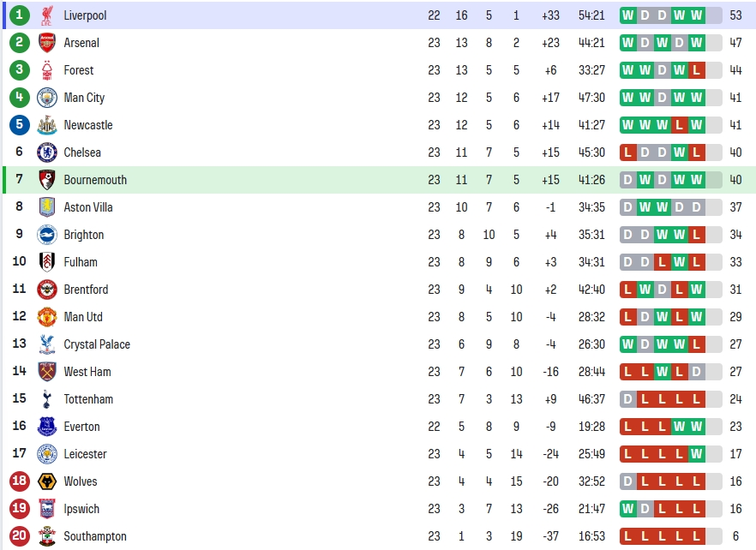This screenshot has width=756, height=550.
Task: Select the West Ham row name
Action: [x=87, y=372]
